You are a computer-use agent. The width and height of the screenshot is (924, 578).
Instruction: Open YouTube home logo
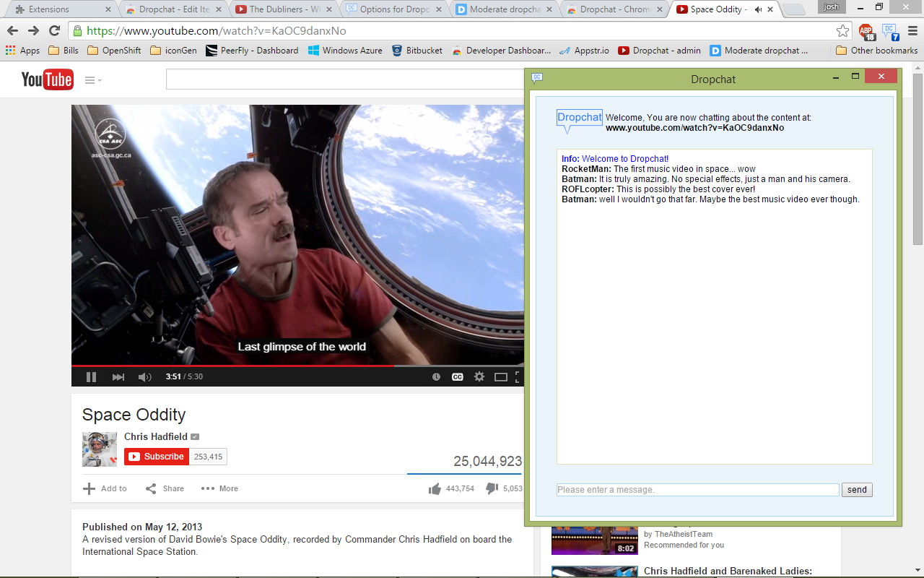tap(47, 79)
